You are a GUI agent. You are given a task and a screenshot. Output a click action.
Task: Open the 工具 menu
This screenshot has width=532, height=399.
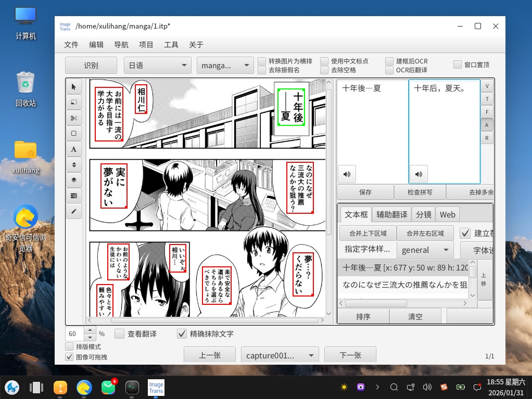171,45
